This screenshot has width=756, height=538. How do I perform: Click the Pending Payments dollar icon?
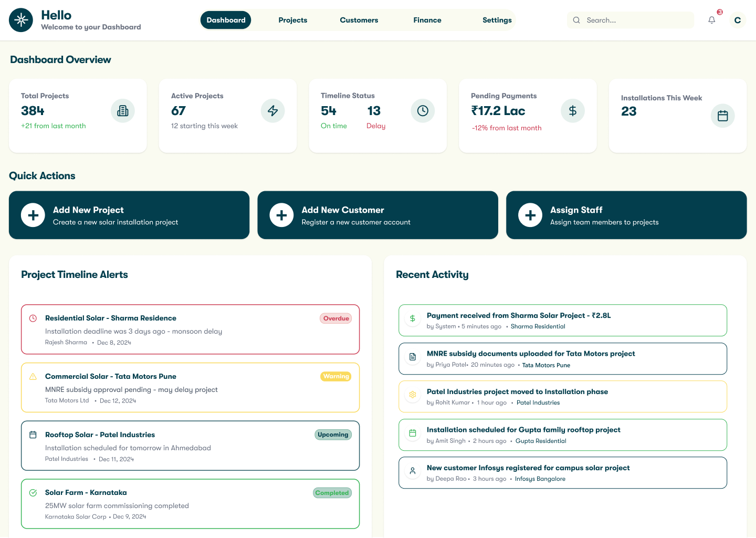tap(573, 111)
